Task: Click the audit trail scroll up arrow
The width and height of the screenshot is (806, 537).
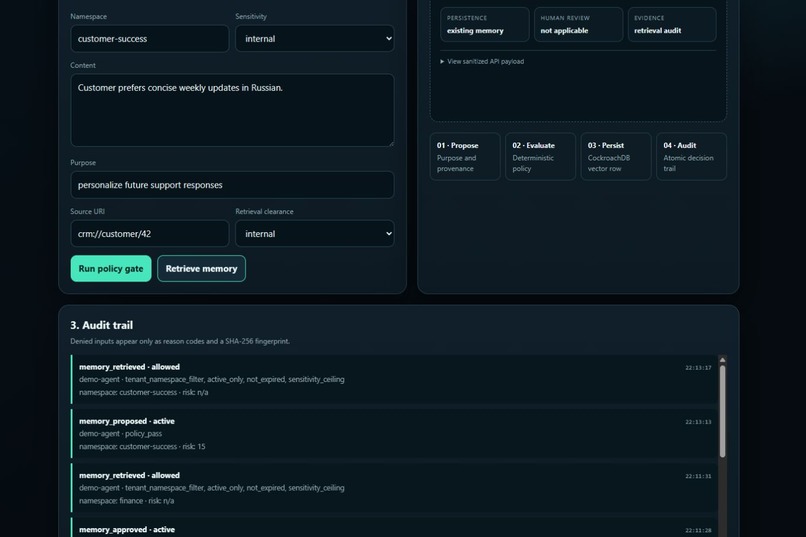Action: (x=722, y=360)
